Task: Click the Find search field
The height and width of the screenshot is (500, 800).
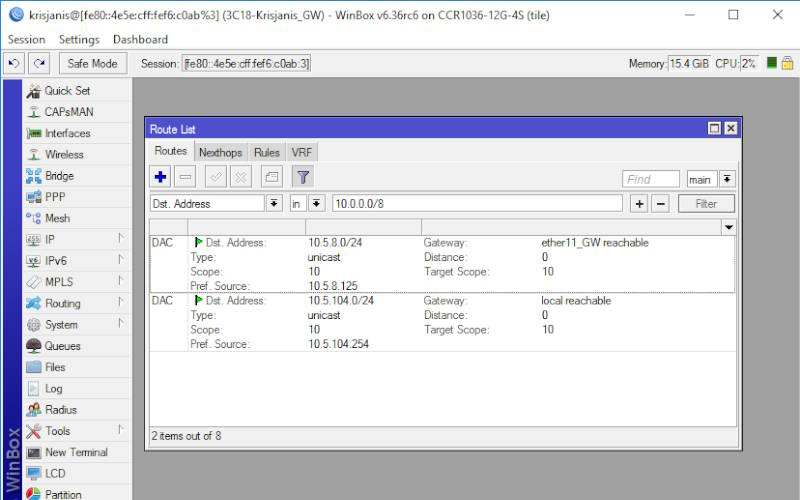Action: pyautogui.click(x=651, y=179)
